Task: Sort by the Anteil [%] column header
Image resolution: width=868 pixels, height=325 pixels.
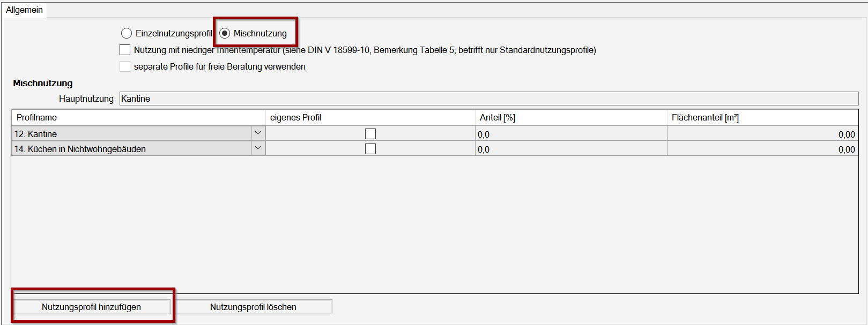Action: 497,117
